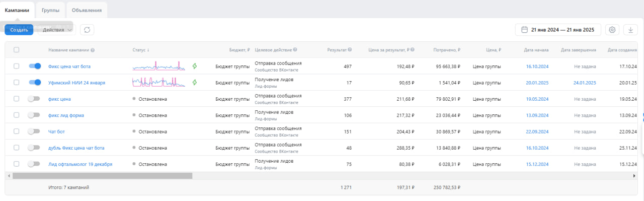
Task: Enable the Чат бот campaign toggle
Action: 34,131
